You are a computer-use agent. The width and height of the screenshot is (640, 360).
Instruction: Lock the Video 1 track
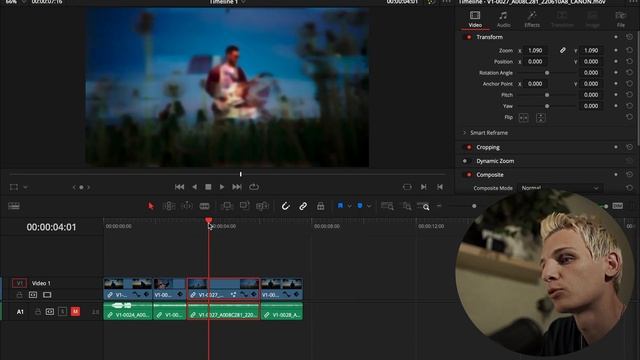click(19, 295)
